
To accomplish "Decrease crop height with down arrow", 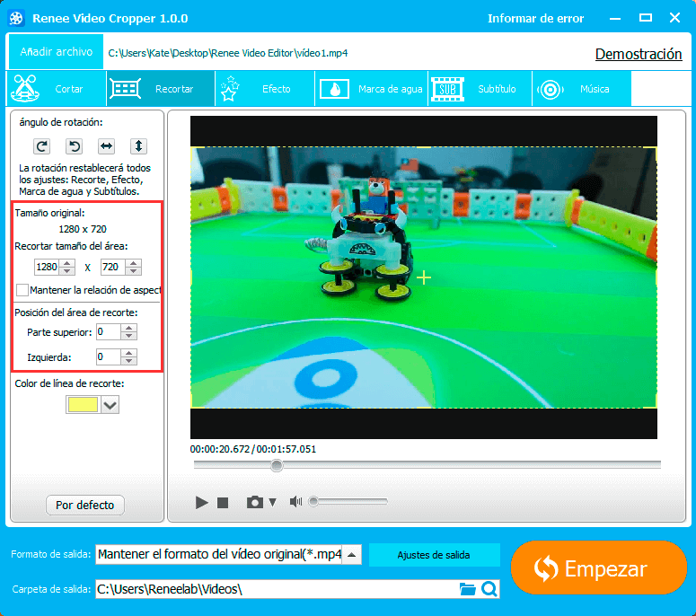I will point(134,270).
